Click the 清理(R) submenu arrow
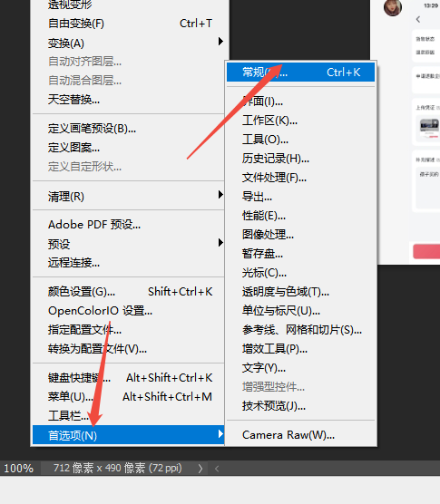Viewport: 440px width, 504px height. coord(220,195)
